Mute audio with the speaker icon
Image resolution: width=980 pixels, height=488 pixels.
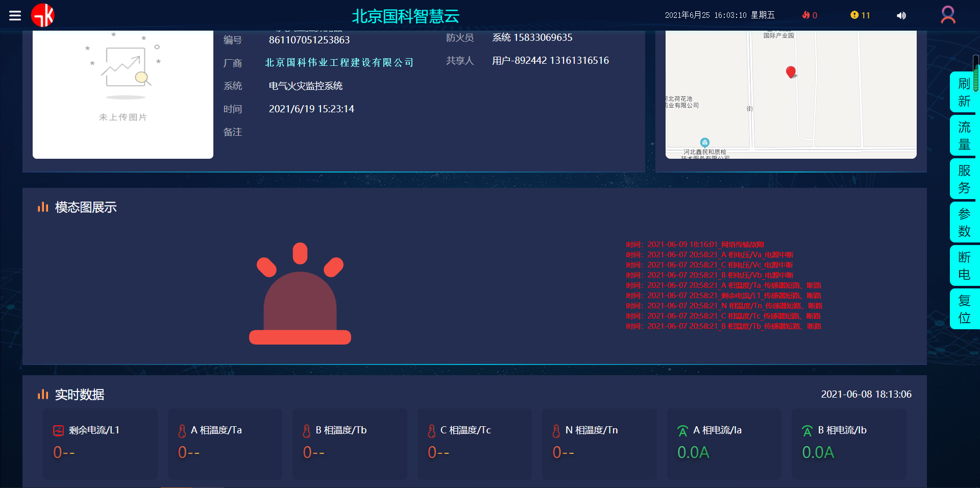(901, 15)
